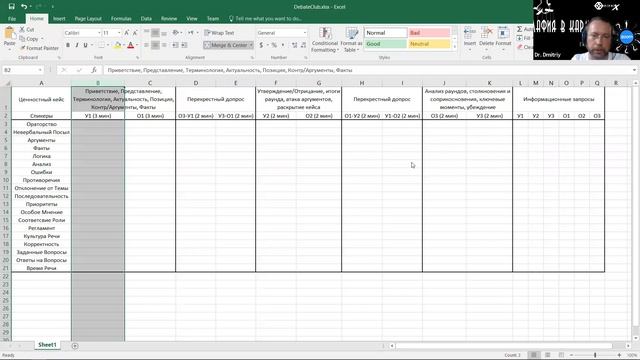Open Format as Table gallery
The image size is (640, 360).
351,40
